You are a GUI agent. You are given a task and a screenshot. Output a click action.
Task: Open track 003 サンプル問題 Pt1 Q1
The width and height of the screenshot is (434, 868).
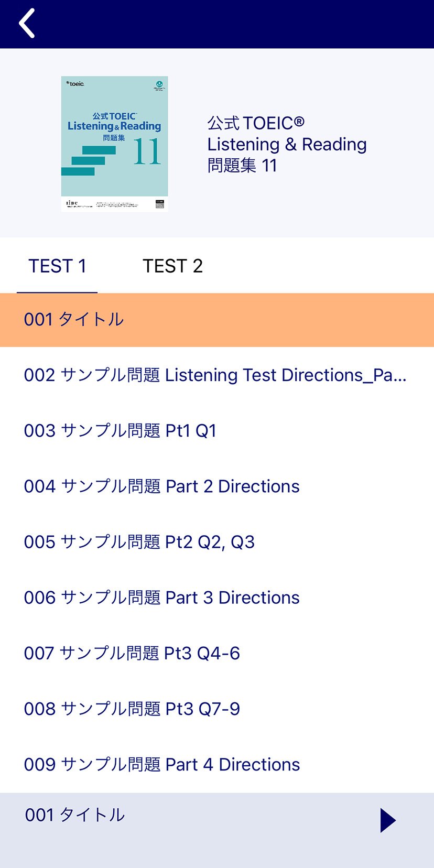pyautogui.click(x=120, y=431)
